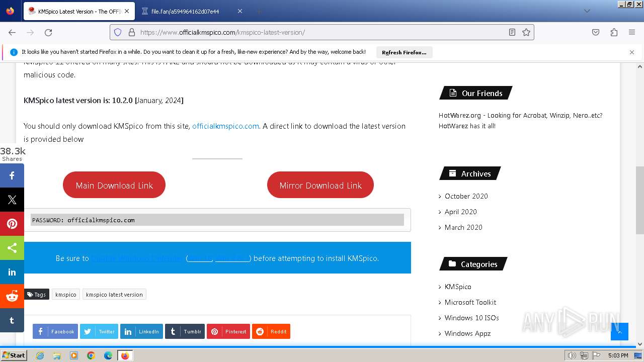The image size is (644, 362).
Task: Share page on Pinterest sidebar icon
Action: (12, 224)
